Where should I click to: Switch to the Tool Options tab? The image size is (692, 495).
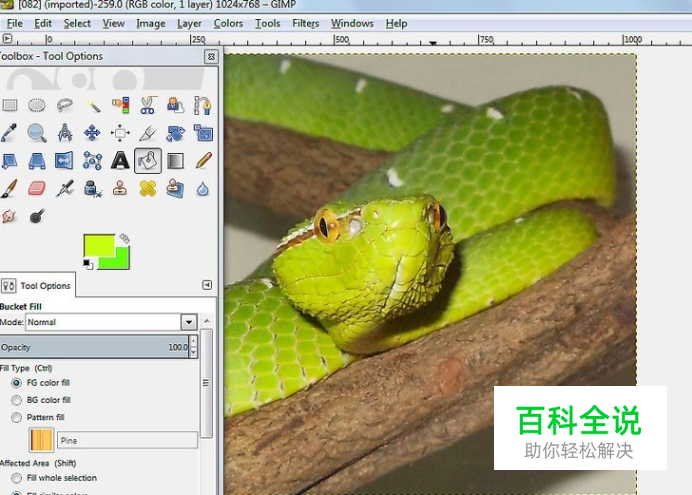[37, 285]
